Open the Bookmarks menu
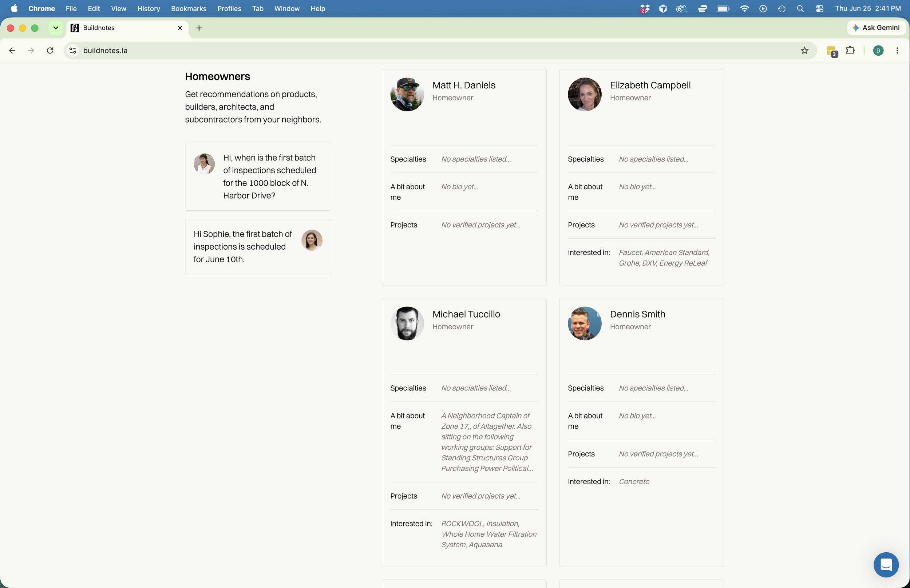 tap(189, 8)
